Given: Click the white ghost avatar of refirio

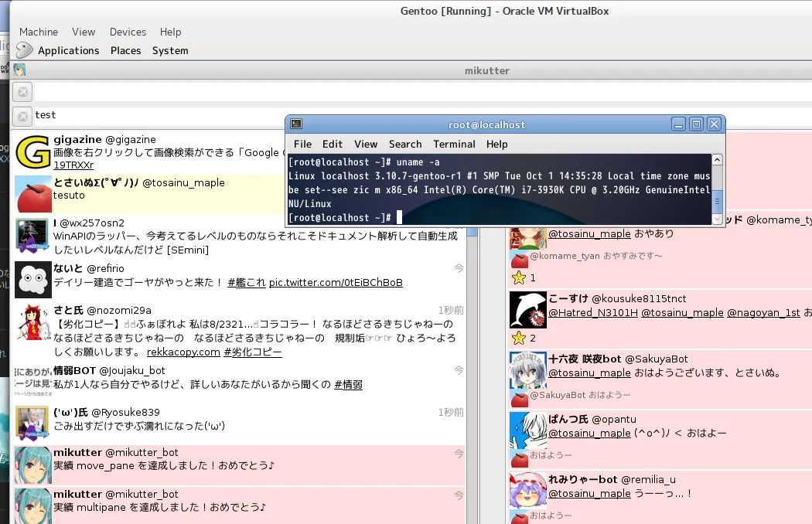Looking at the screenshot, I should pos(33,279).
